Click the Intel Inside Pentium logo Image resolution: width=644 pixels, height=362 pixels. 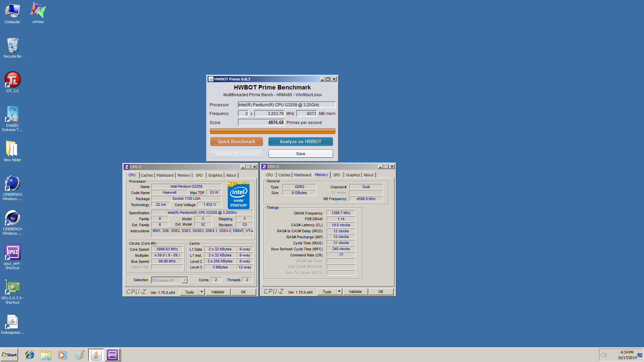click(x=238, y=195)
